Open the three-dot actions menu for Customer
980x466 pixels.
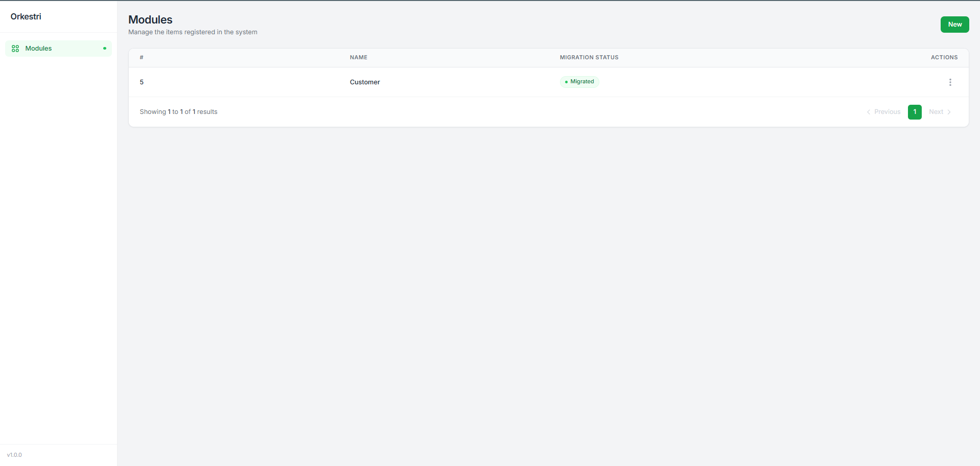pyautogui.click(x=950, y=82)
